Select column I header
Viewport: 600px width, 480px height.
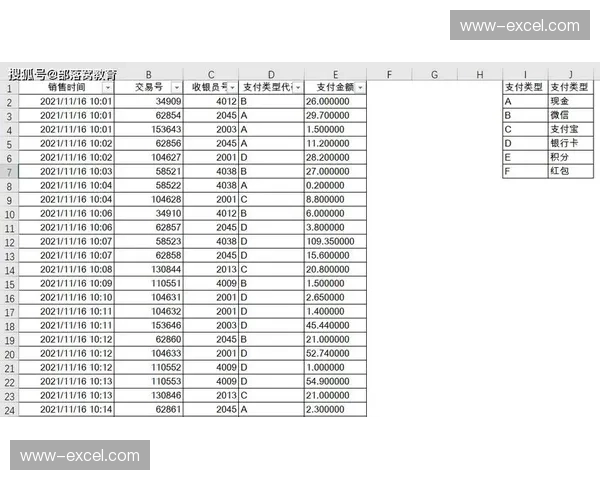click(x=525, y=75)
